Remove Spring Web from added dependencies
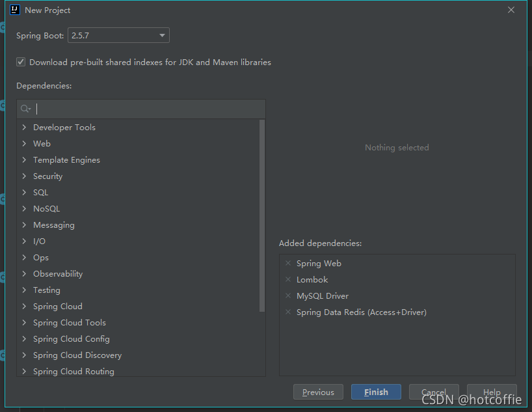Screen dimensions: 532x412 tap(288, 263)
